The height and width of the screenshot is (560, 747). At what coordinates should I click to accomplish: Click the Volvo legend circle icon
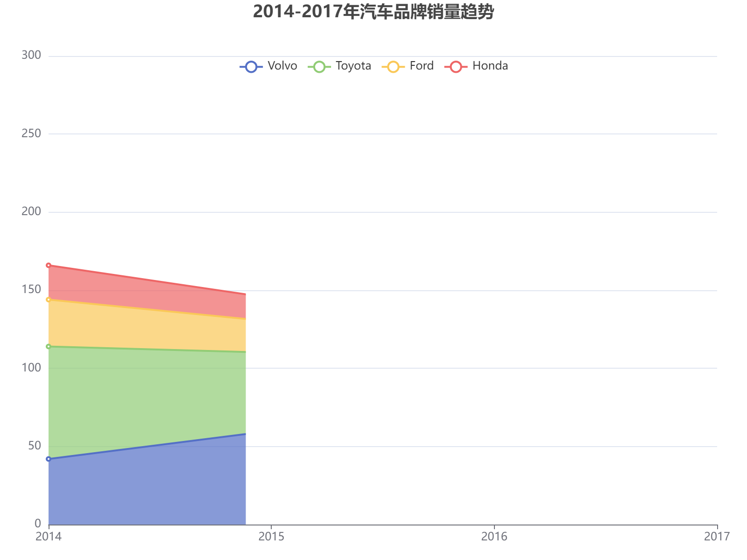[250, 66]
